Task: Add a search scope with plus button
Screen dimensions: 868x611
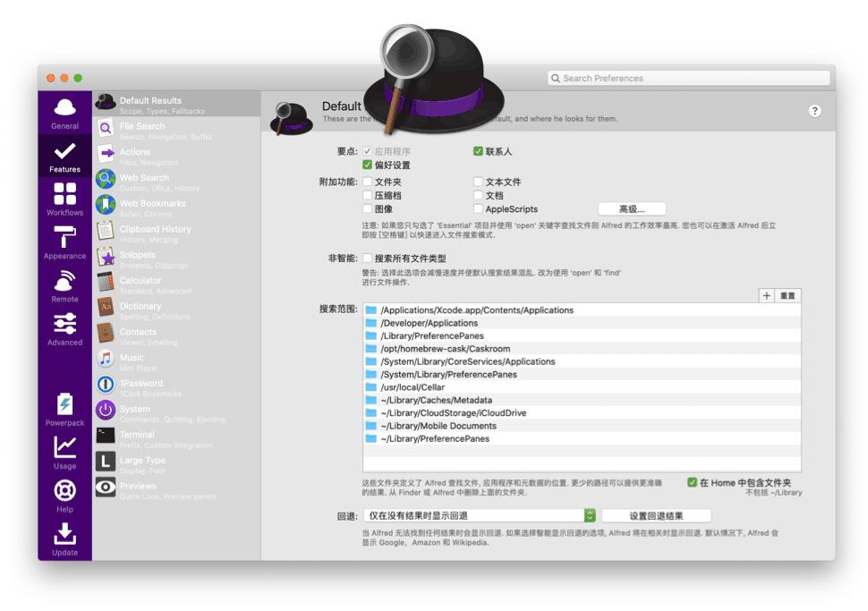Action: [x=767, y=295]
